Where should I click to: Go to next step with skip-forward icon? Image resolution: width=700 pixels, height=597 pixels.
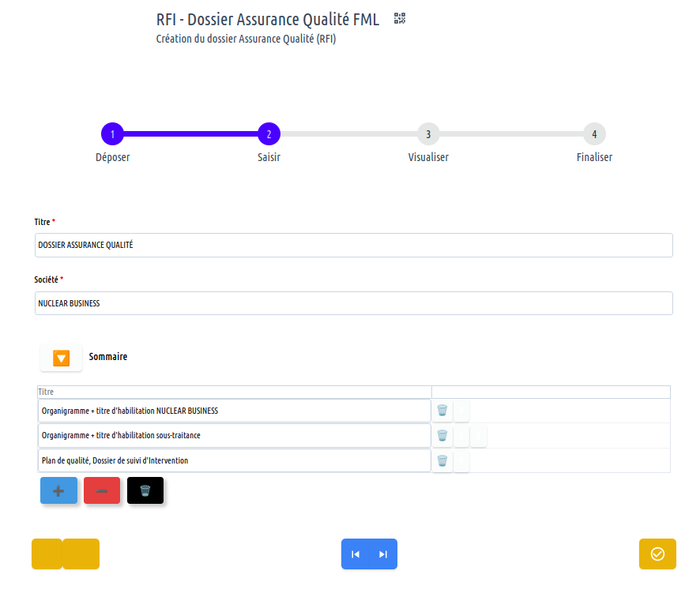[x=383, y=554]
